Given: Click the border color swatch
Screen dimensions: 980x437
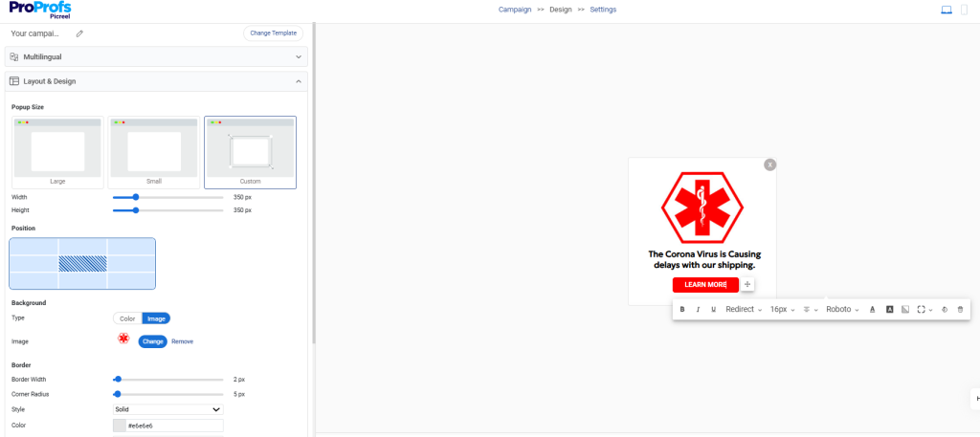Looking at the screenshot, I should [119, 426].
